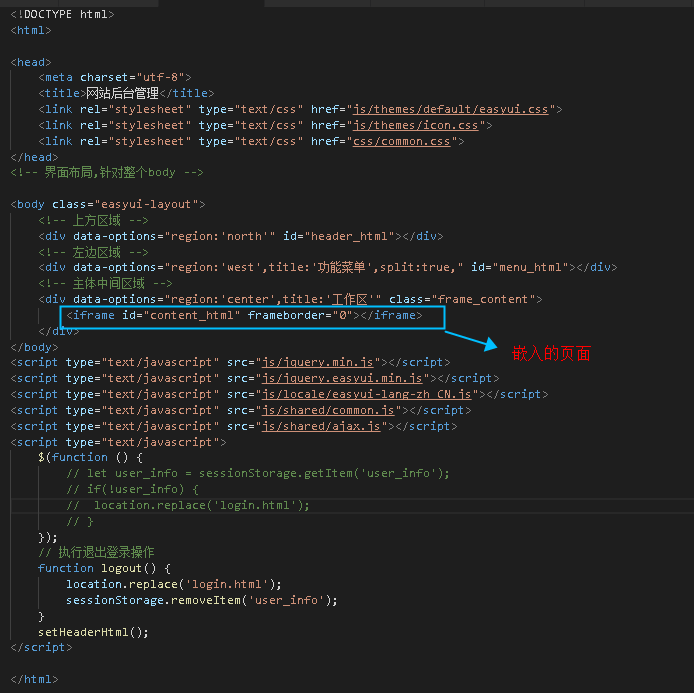Click the frameborder attribute name
This screenshot has width=694, height=693.
click(286, 315)
